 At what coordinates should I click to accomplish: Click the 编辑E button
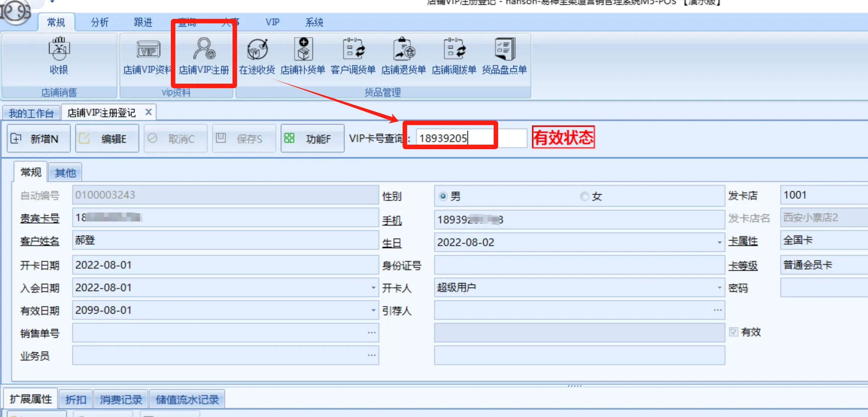[x=107, y=139]
